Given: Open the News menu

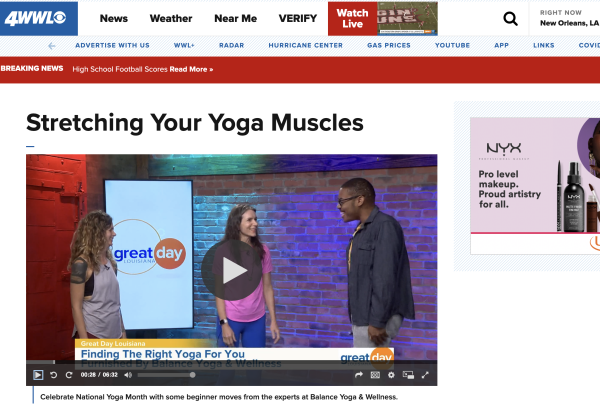Looking at the screenshot, I should [114, 18].
